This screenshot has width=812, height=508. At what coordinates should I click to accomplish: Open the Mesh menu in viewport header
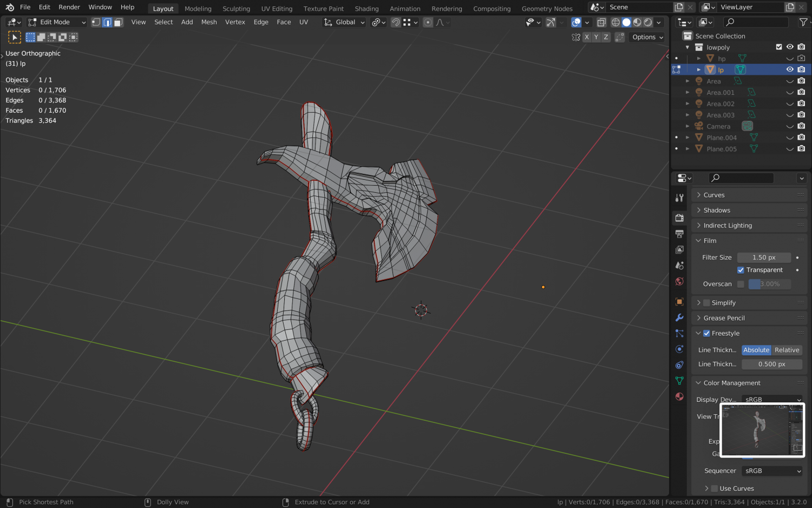209,22
